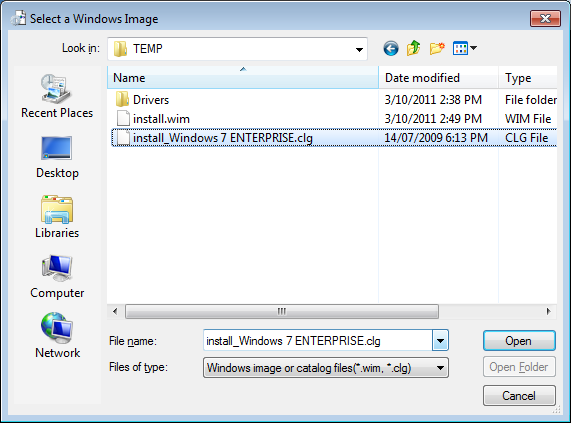Go back using the blue arrow icon
This screenshot has width=571, height=423.
(391, 48)
